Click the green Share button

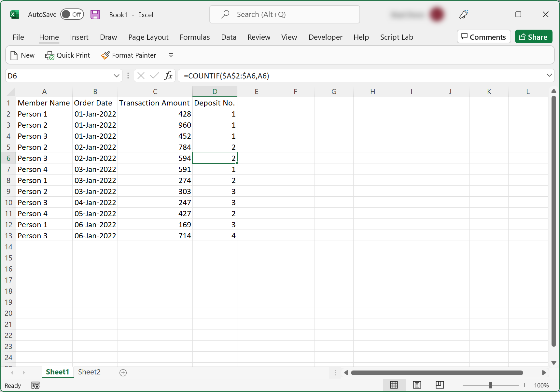click(x=534, y=37)
